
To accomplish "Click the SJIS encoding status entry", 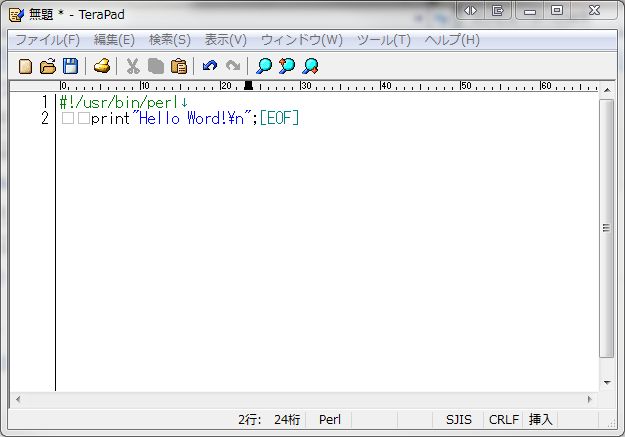I will click(458, 419).
